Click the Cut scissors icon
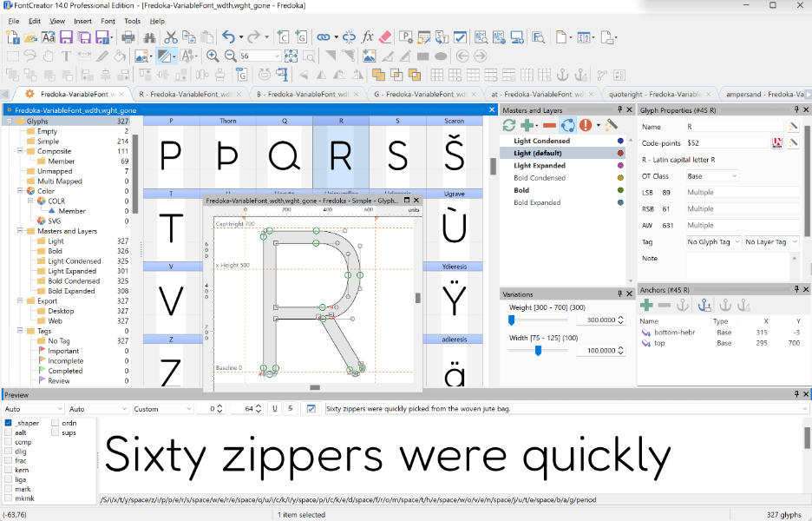Screen dimensions: 812x521 (x=170, y=37)
